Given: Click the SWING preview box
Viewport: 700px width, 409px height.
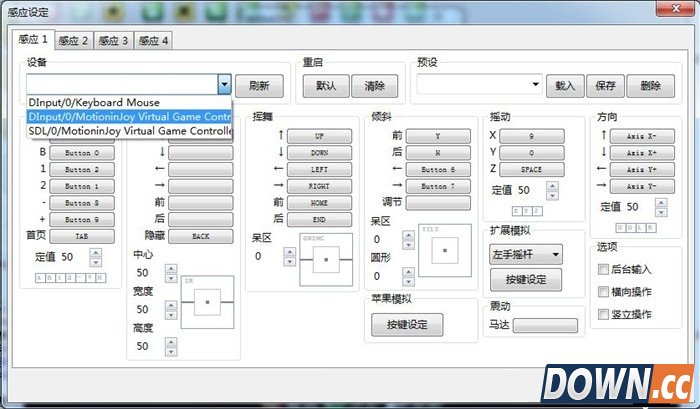Looking at the screenshot, I should 326,259.
